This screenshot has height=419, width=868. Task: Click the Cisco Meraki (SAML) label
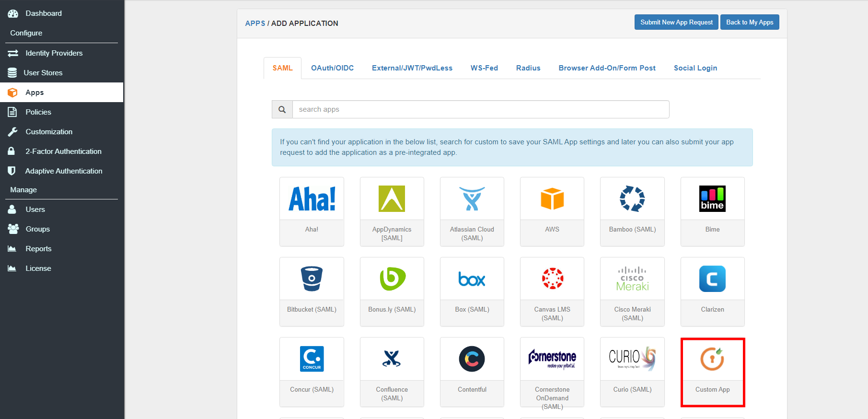pyautogui.click(x=633, y=314)
